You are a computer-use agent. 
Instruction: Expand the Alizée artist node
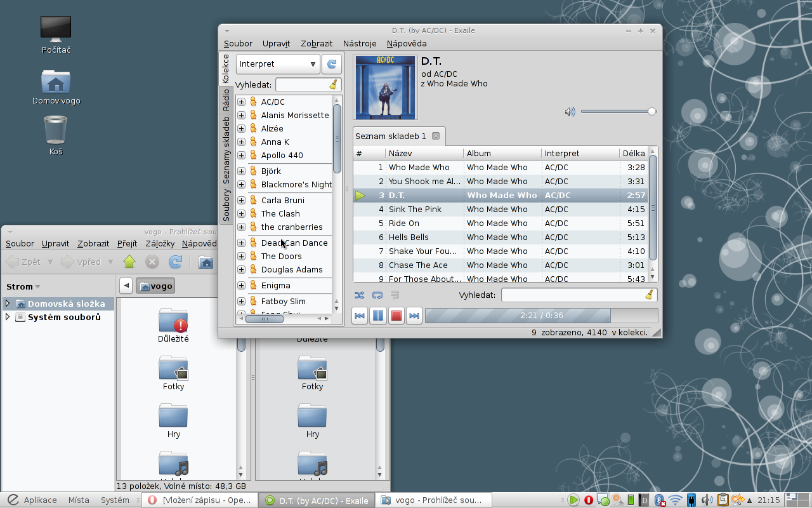coord(242,129)
